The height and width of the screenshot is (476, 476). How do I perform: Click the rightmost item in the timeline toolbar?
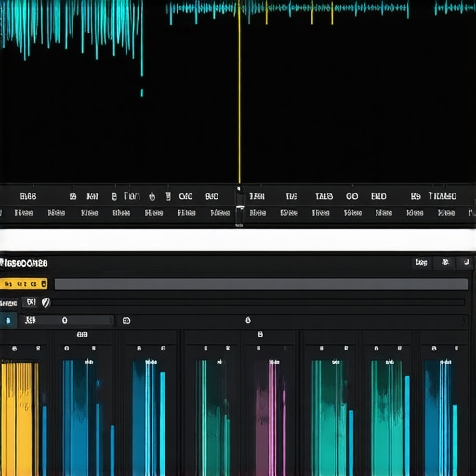click(x=443, y=196)
